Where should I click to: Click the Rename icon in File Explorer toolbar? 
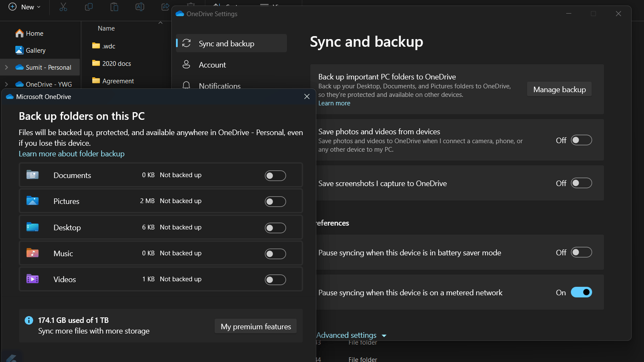pyautogui.click(x=140, y=7)
